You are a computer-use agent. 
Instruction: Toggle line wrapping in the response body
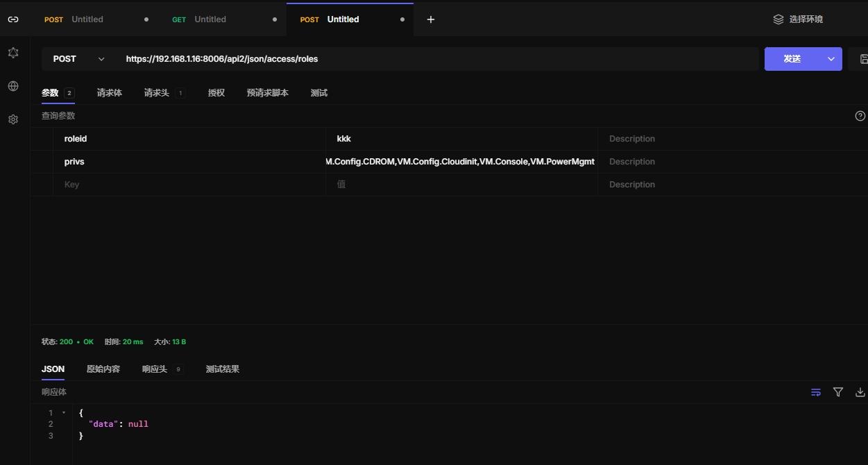coord(816,392)
